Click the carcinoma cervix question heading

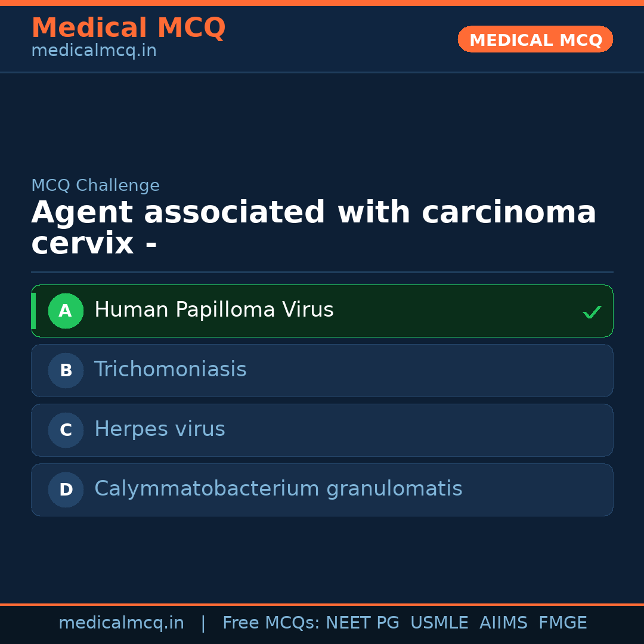coord(314,228)
